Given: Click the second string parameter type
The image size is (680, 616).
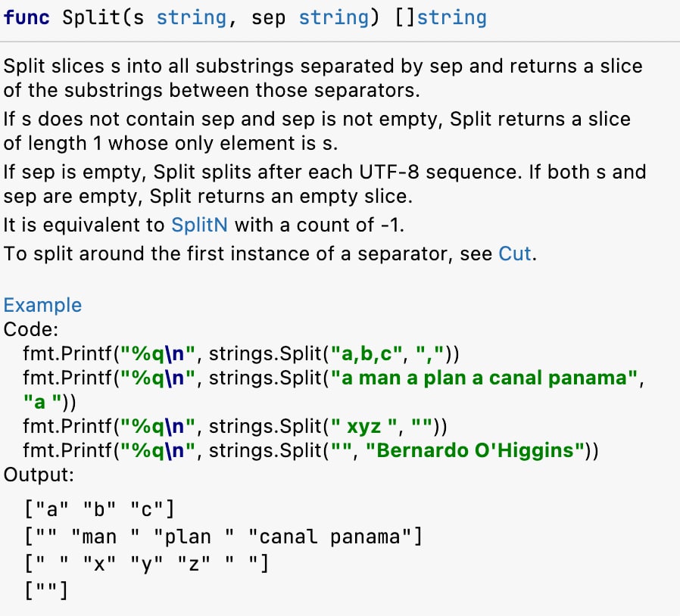Looking at the screenshot, I should point(333,17).
